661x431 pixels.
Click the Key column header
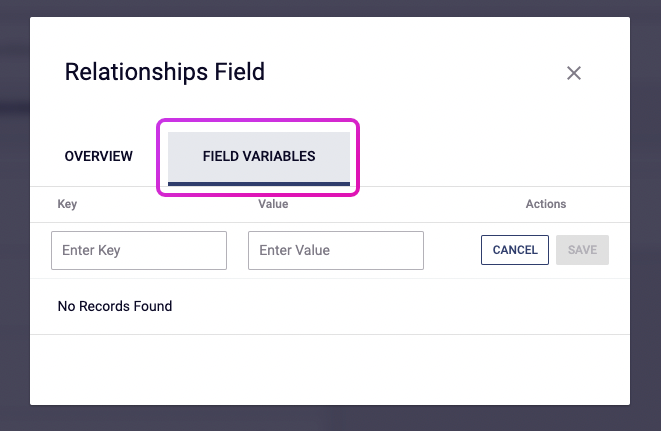tap(68, 204)
